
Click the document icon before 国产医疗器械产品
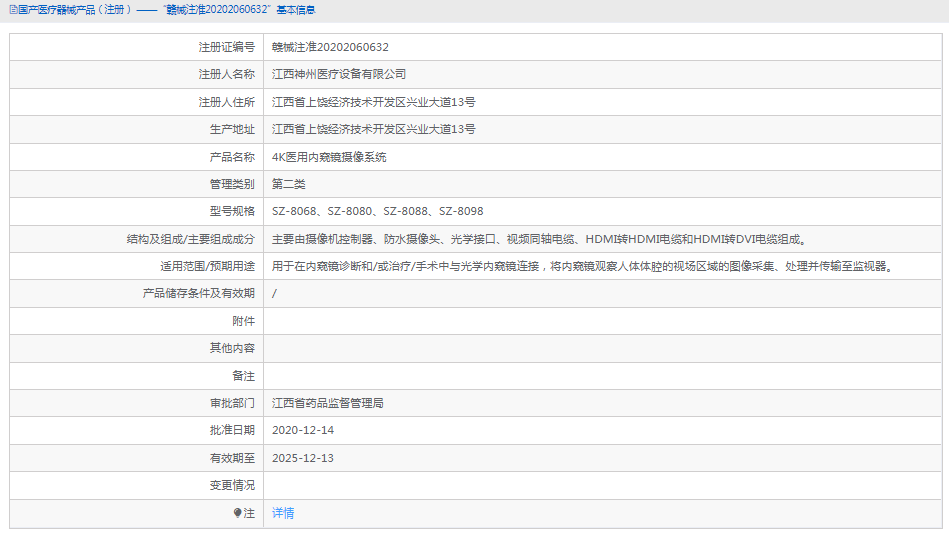coord(13,10)
